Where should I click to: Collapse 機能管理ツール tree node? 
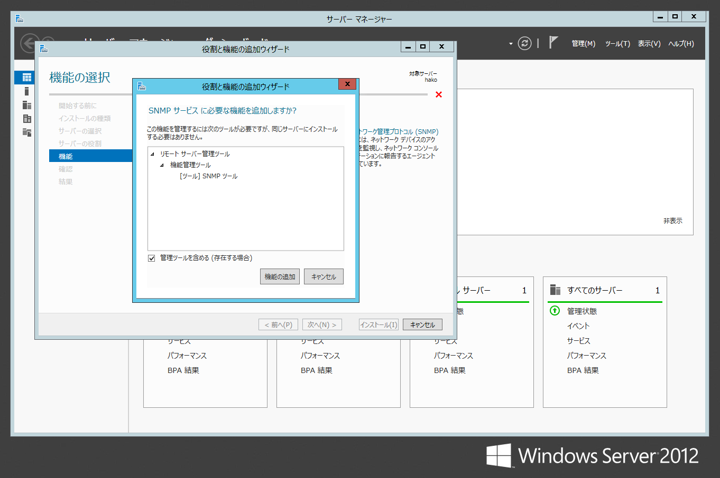pyautogui.click(x=162, y=165)
